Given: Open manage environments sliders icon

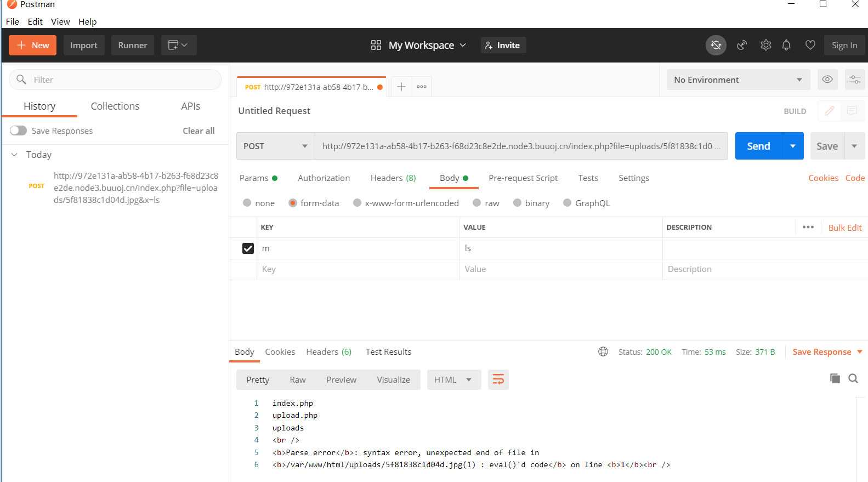Looking at the screenshot, I should pyautogui.click(x=855, y=80).
